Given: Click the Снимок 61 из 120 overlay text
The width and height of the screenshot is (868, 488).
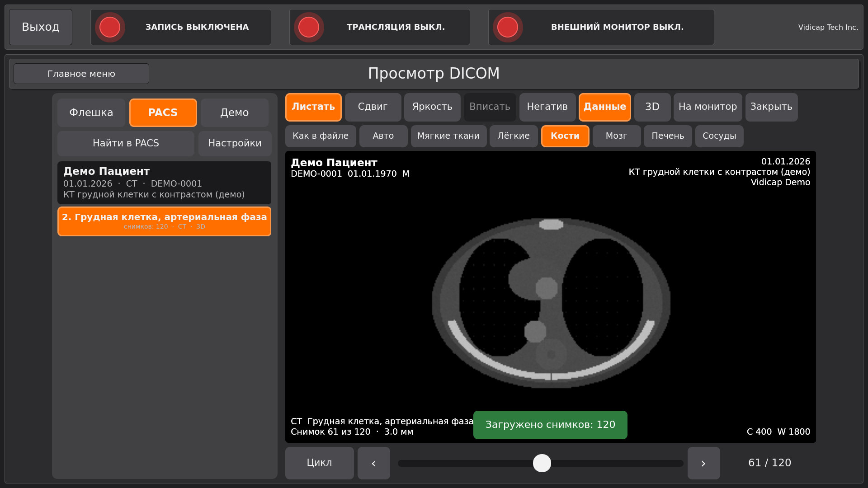Looking at the screenshot, I should (x=330, y=432).
